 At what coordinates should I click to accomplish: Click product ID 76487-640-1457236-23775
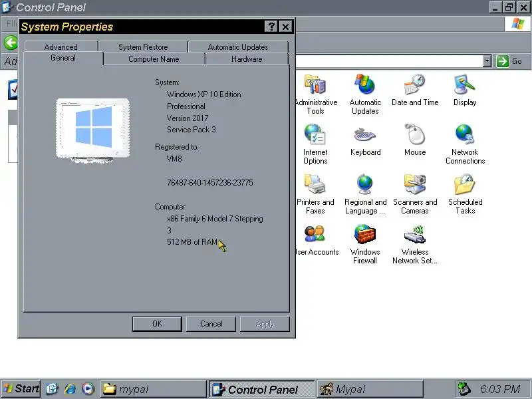[209, 183]
